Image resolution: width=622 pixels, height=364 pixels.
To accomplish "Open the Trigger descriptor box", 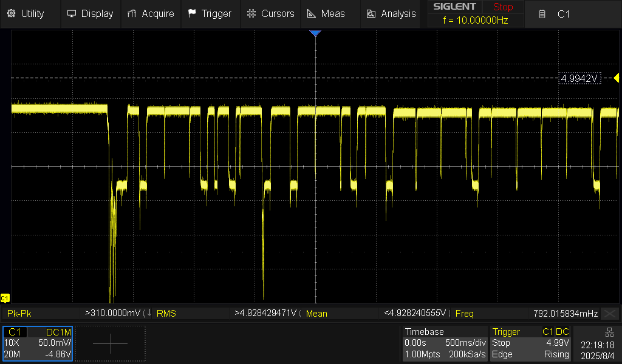I will [530, 343].
